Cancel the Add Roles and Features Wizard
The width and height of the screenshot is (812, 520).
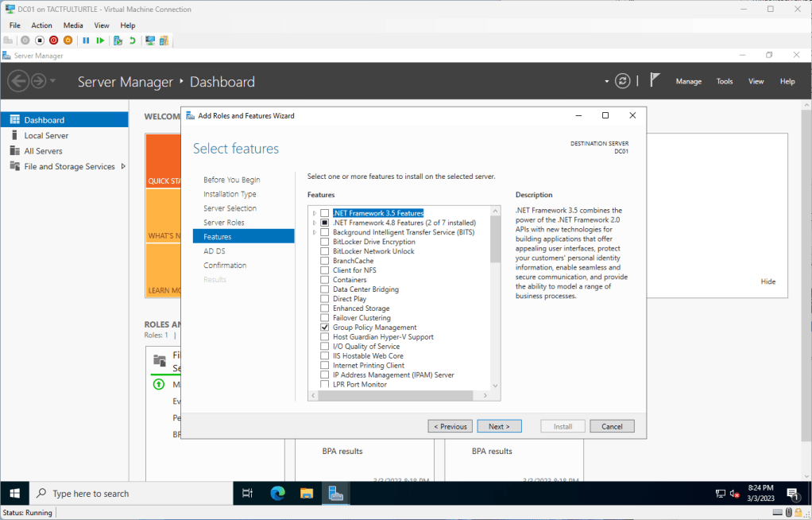[612, 426]
